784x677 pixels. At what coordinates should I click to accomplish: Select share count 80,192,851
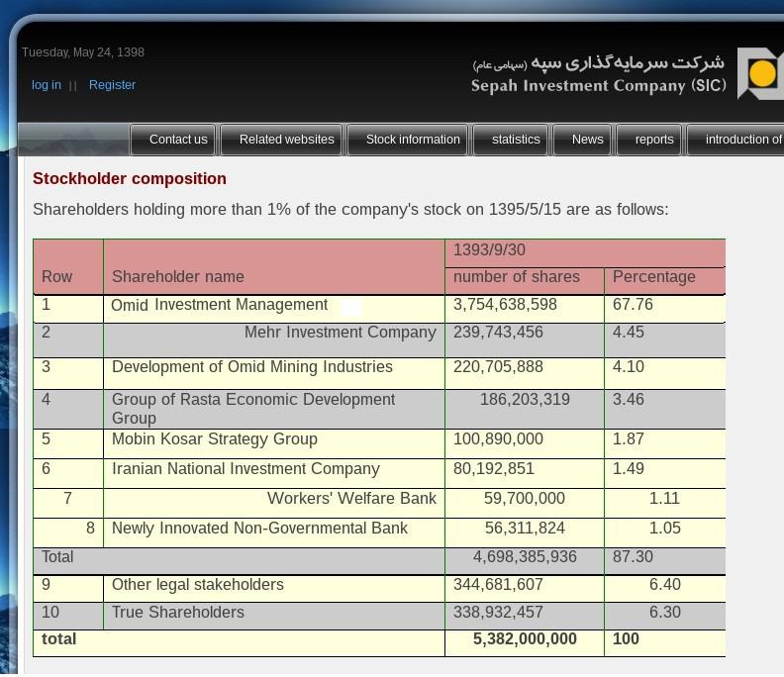(494, 468)
